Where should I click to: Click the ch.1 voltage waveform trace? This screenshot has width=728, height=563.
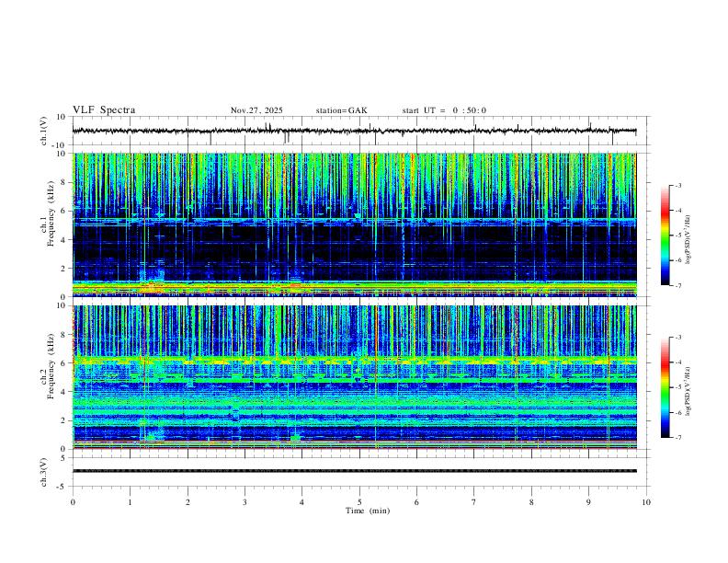point(354,131)
